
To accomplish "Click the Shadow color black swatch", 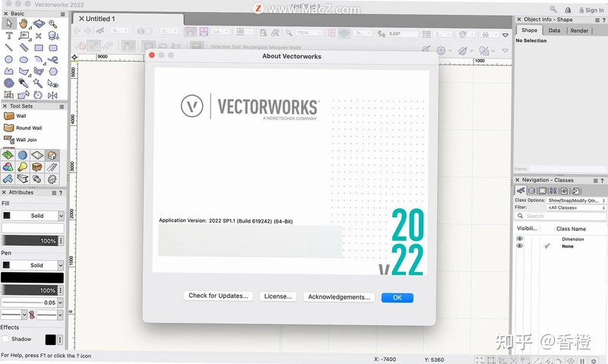I will click(50, 340).
